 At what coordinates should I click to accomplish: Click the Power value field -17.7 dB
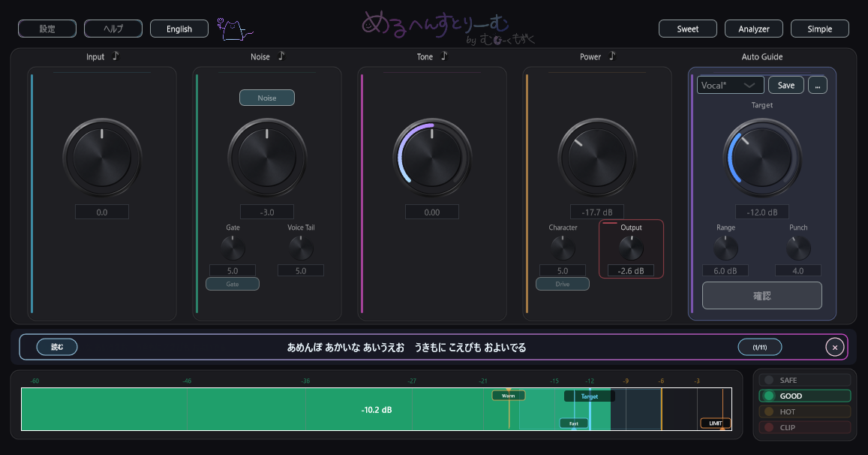(x=596, y=212)
